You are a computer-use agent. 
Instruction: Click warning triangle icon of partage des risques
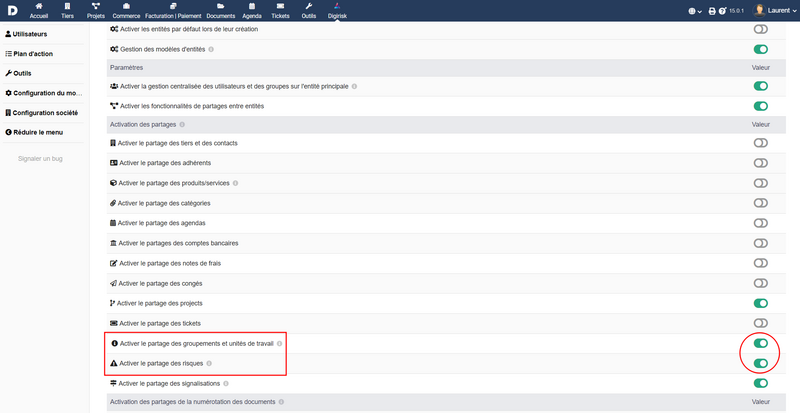point(114,363)
